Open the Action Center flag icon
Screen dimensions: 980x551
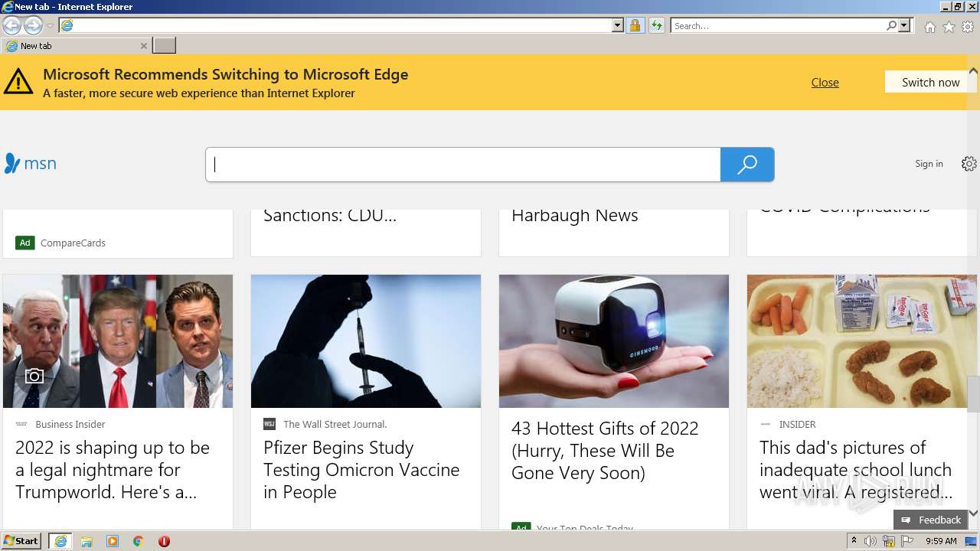click(x=907, y=541)
